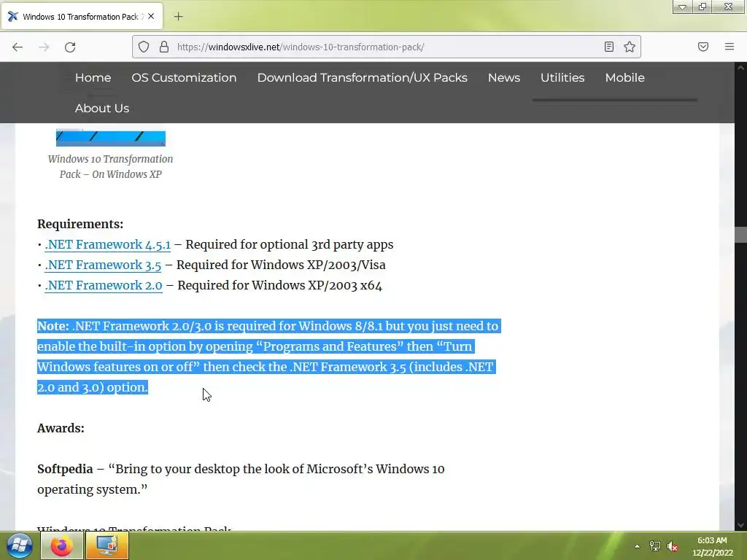Screen dimensions: 747x560
Task: Reload the current page
Action: point(70,47)
